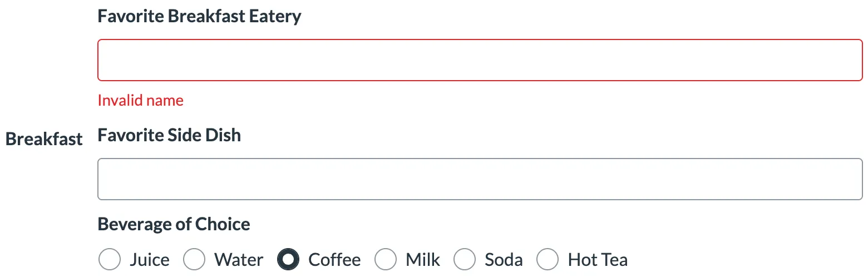The image size is (868, 277).
Task: Focus the Favorite Side Dish input box
Action: click(480, 179)
